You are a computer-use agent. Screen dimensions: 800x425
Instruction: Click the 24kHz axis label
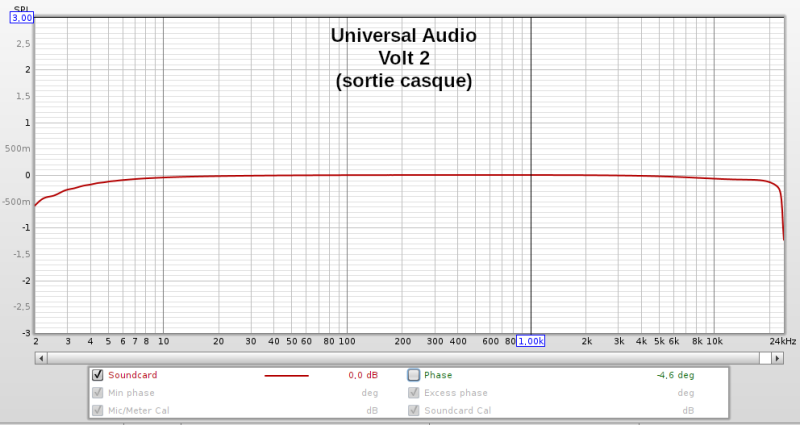coord(783,341)
